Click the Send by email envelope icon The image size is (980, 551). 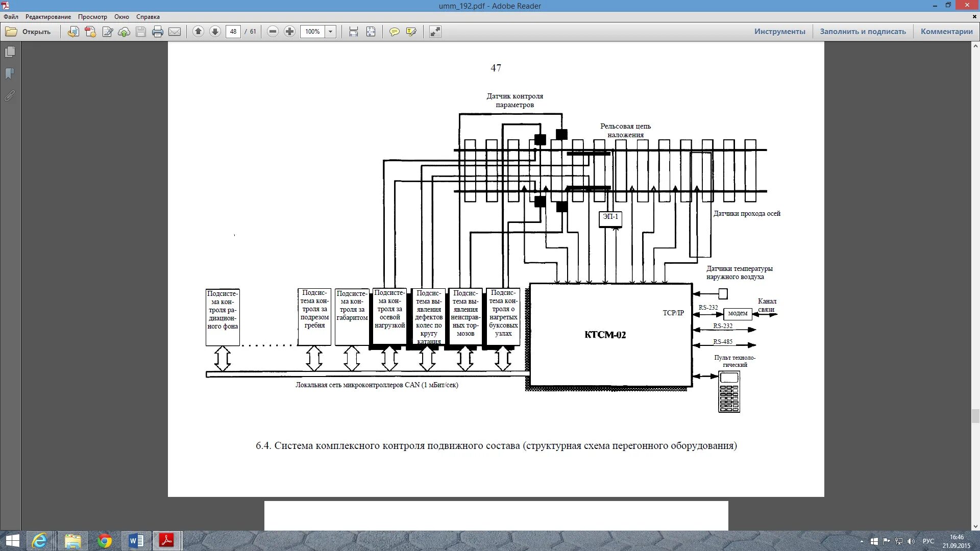point(175,32)
